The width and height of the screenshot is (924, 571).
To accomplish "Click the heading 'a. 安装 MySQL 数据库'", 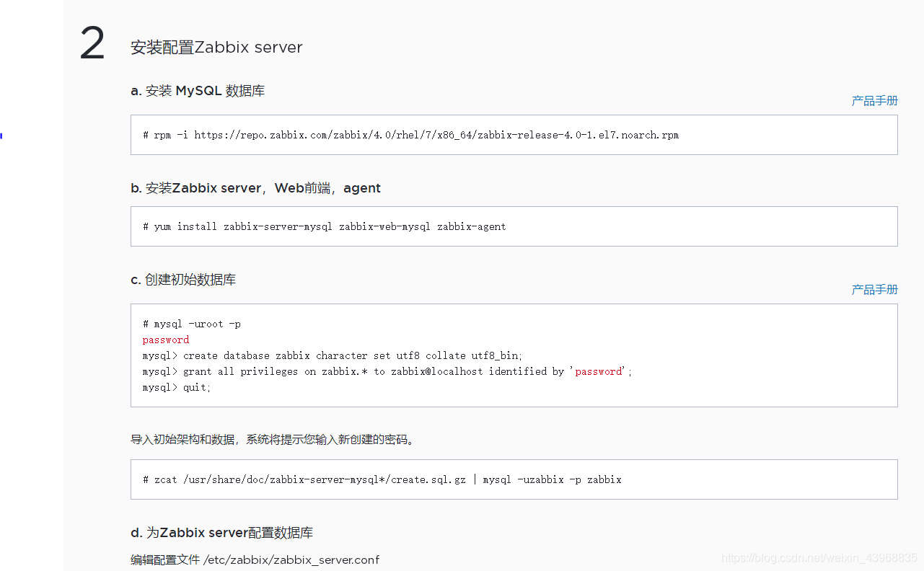I will pyautogui.click(x=198, y=91).
